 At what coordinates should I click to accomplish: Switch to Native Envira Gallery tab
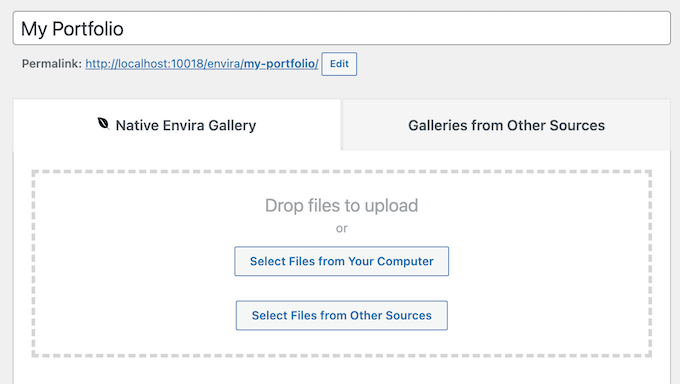point(177,125)
